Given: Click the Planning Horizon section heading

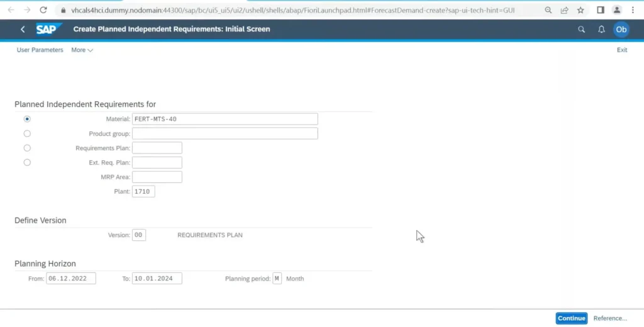Looking at the screenshot, I should 45,263.
